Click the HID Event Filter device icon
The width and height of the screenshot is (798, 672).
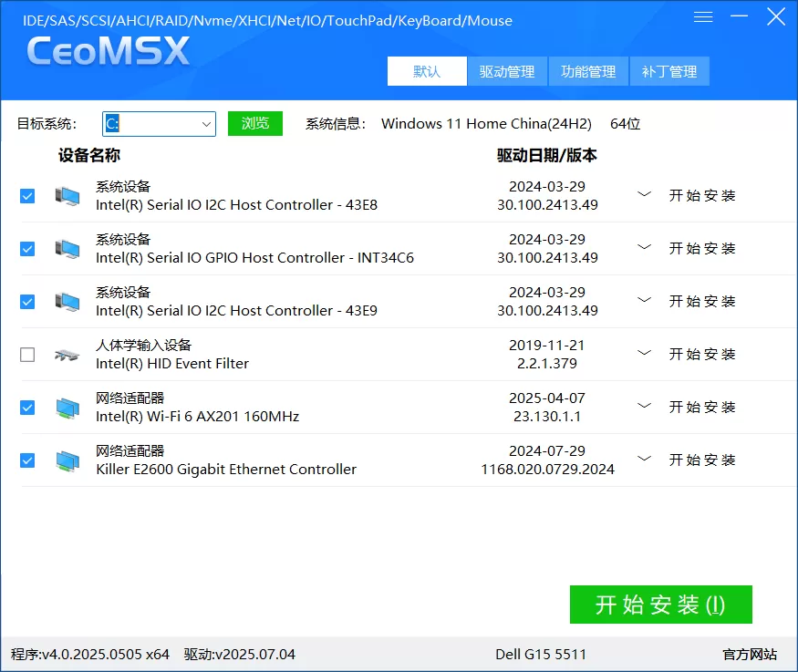66,354
